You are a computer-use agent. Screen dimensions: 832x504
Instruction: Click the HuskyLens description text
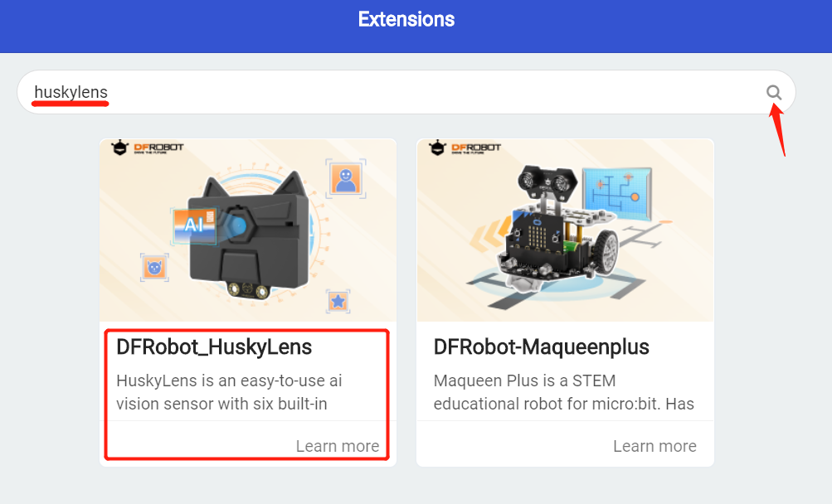point(229,392)
